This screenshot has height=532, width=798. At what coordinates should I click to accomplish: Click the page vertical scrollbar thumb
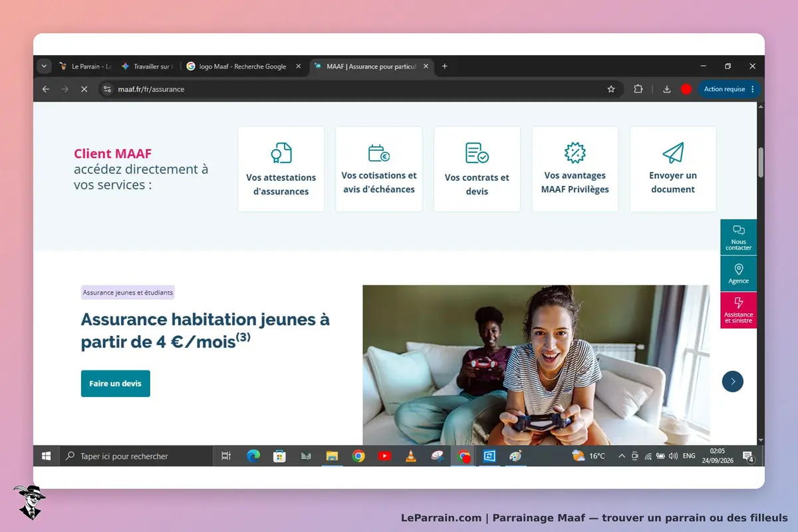(x=761, y=163)
